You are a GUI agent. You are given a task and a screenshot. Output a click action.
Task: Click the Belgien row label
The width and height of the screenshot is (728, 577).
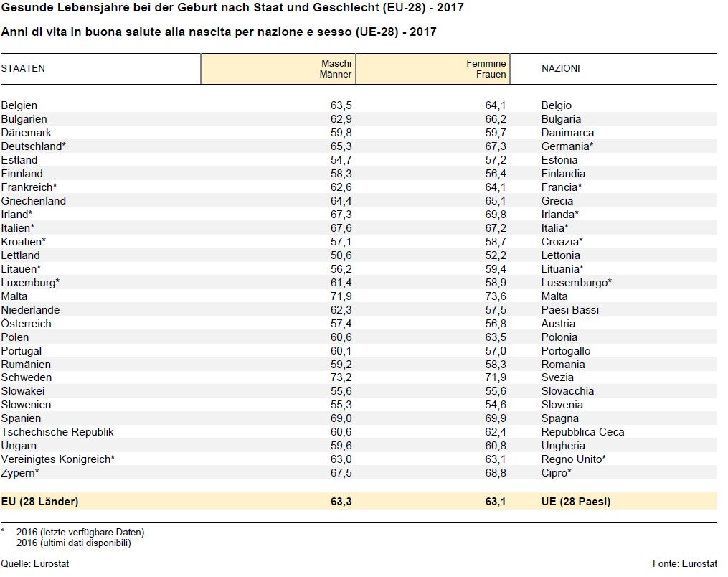pyautogui.click(x=19, y=105)
